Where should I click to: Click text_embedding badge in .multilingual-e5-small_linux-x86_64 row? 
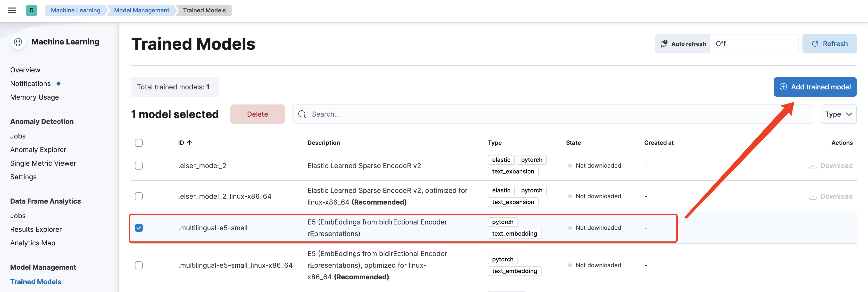(x=514, y=271)
